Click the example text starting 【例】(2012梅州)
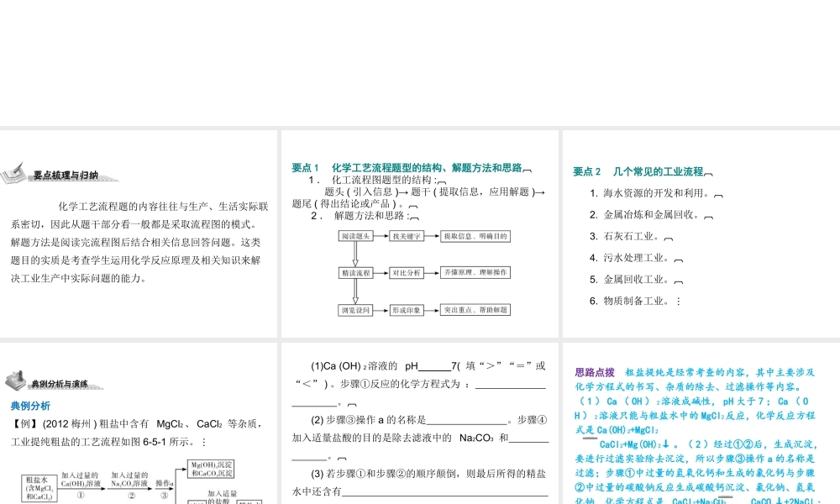This screenshot has width=840, height=504. (x=137, y=433)
